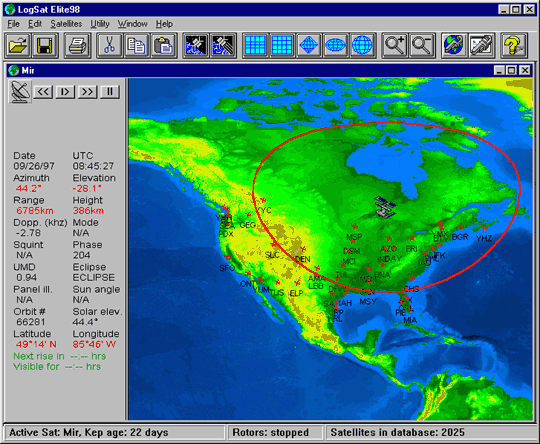This screenshot has width=540, height=444.
Task: Click the map with satellite toolbar icon
Action: (x=481, y=45)
